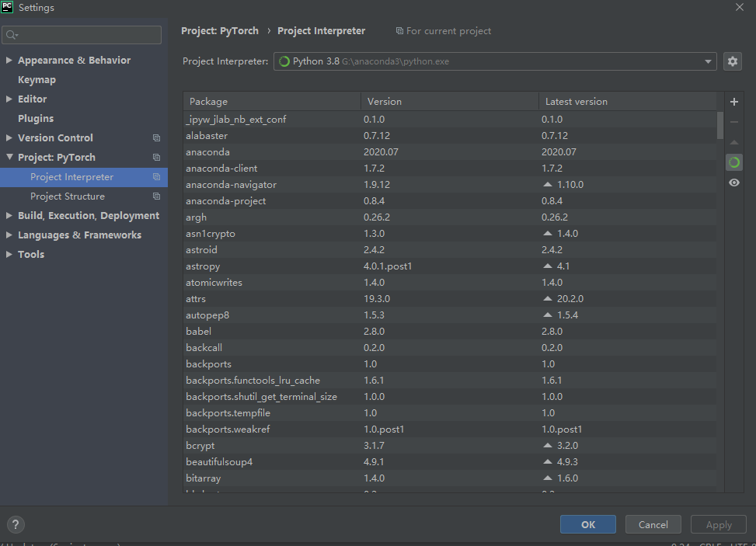Screen dimensions: 756x546
Task: Select the backports.weakref row
Action: 450,429
